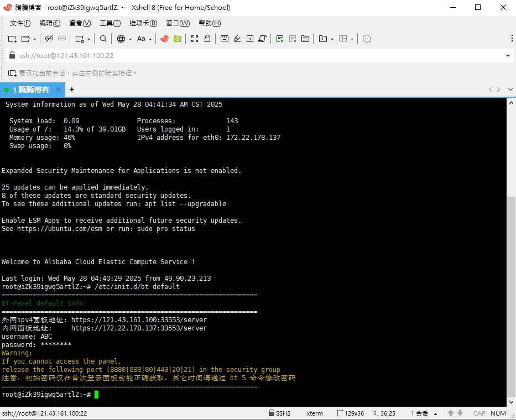
Task: Open the 工具(T) menu
Action: [x=110, y=23]
